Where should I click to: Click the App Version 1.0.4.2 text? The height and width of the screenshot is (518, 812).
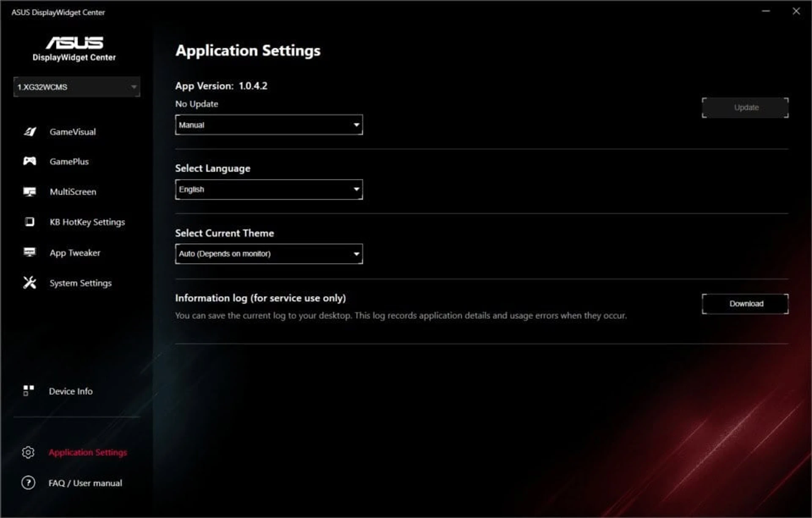(221, 86)
